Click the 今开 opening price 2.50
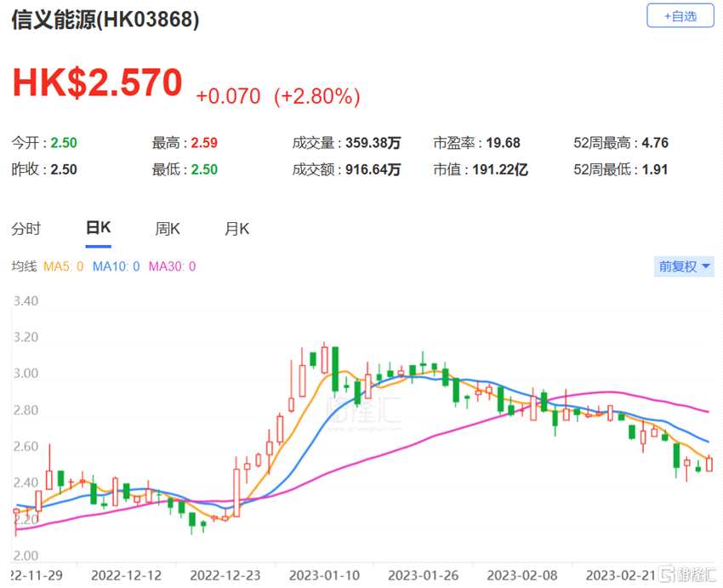The width and height of the screenshot is (723, 588). click(64, 142)
